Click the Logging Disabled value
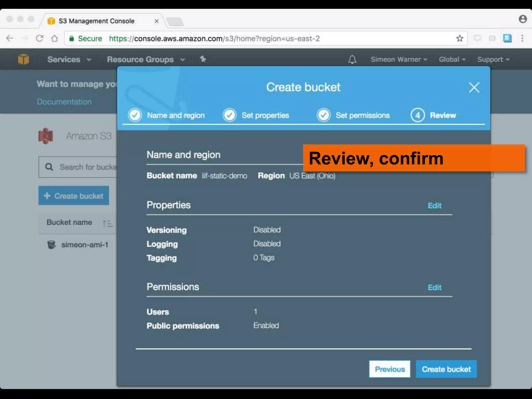This screenshot has height=399, width=532. coord(267,244)
